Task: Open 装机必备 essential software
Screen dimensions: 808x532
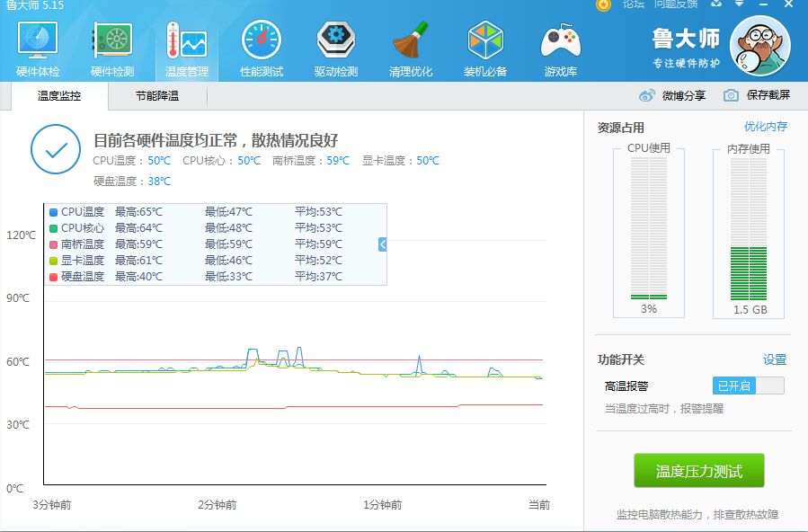Action: tap(485, 49)
